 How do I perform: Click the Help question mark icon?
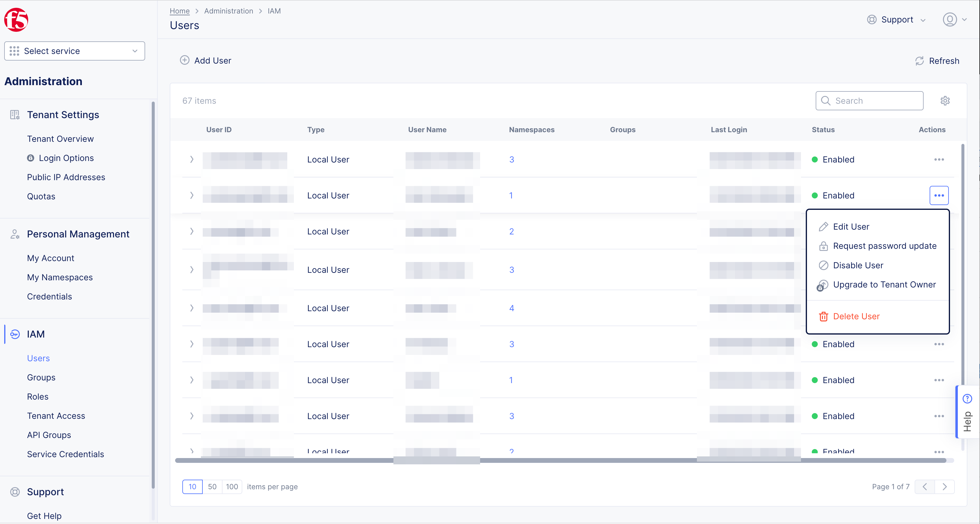(967, 398)
